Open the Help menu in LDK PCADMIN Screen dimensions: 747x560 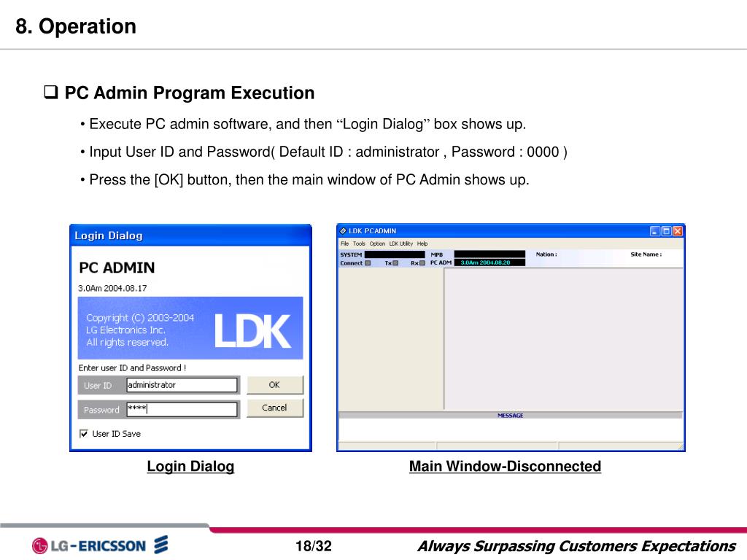click(x=422, y=244)
